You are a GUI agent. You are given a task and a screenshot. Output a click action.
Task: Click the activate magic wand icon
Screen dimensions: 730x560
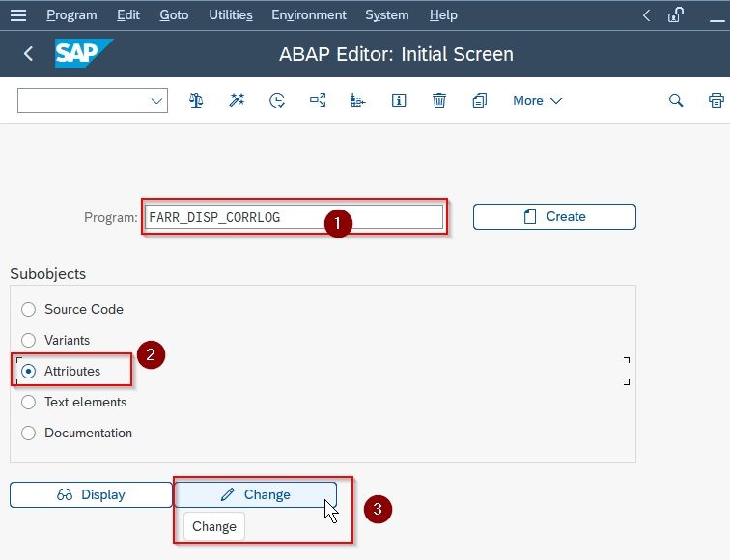coord(237,100)
